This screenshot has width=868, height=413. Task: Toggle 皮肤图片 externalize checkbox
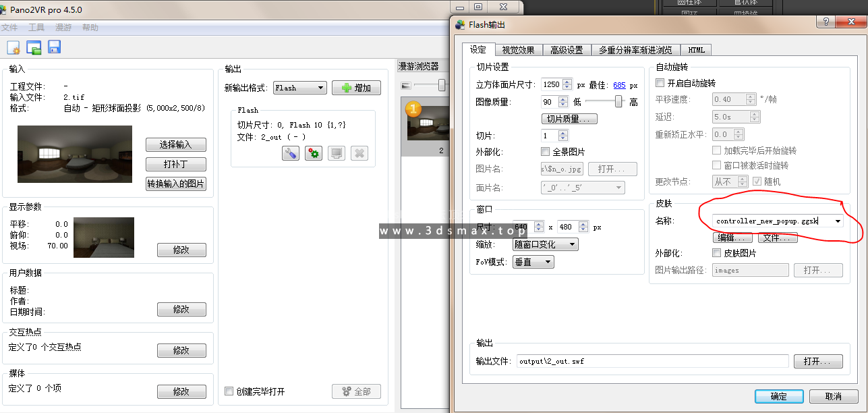pos(717,253)
